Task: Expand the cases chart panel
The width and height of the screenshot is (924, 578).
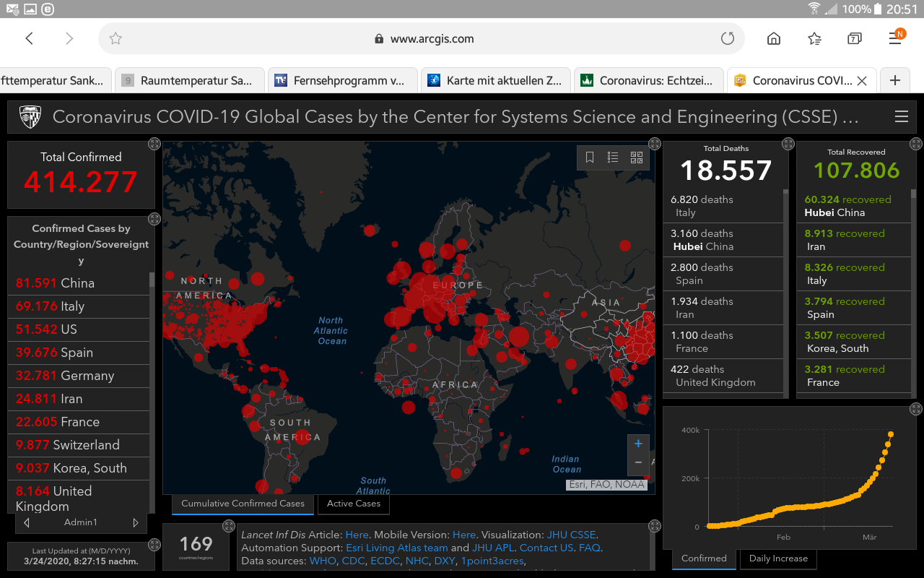Action: (x=916, y=409)
